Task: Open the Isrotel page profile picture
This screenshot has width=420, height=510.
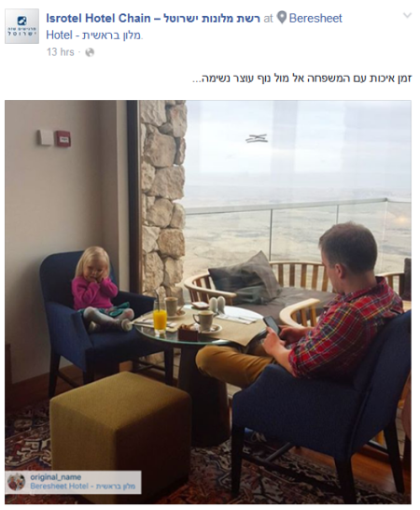Action: pyautogui.click(x=21, y=26)
